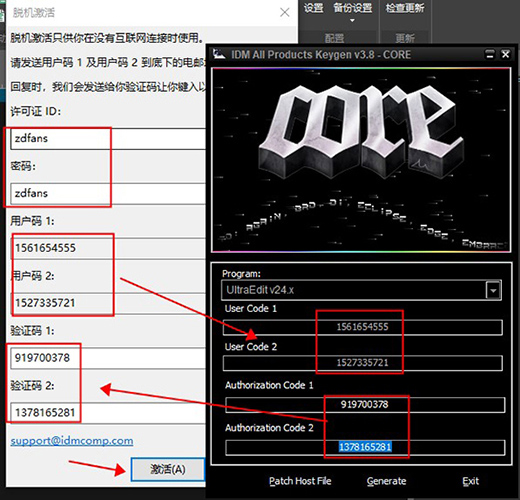
Task: Open the Program dropdown arrow in keygen
Action: pos(493,290)
